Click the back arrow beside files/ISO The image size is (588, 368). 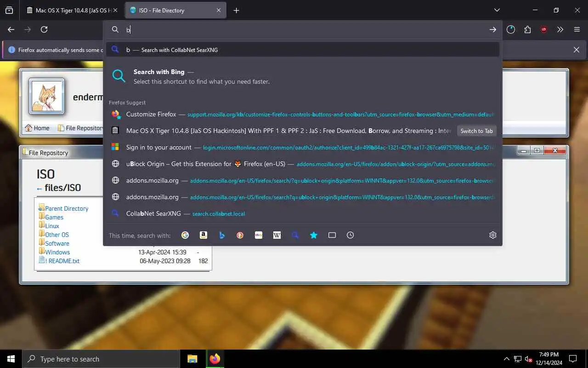point(40,188)
